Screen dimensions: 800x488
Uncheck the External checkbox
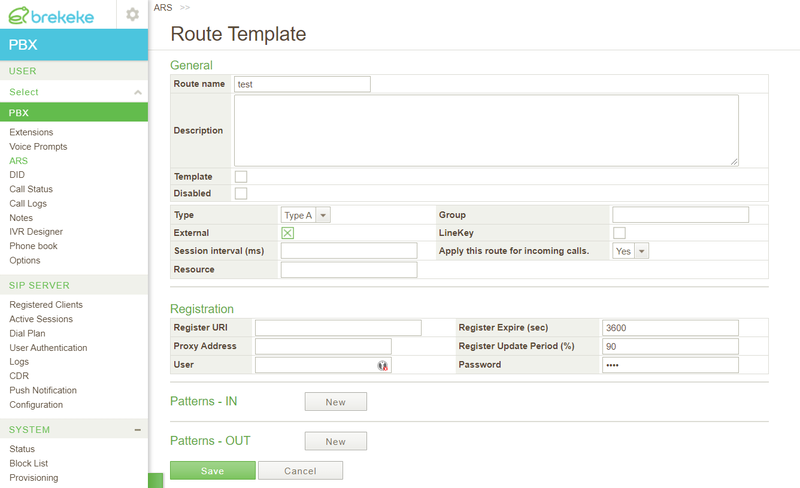coord(288,233)
